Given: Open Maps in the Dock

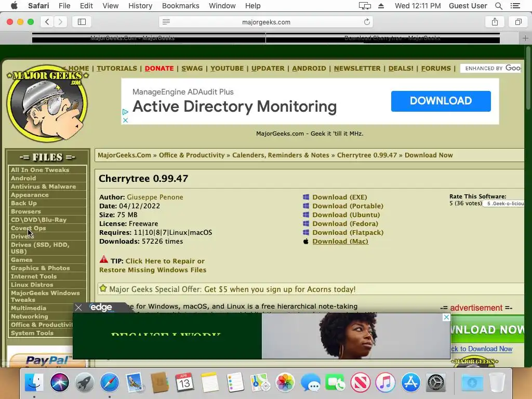Looking at the screenshot, I should click(x=260, y=382).
